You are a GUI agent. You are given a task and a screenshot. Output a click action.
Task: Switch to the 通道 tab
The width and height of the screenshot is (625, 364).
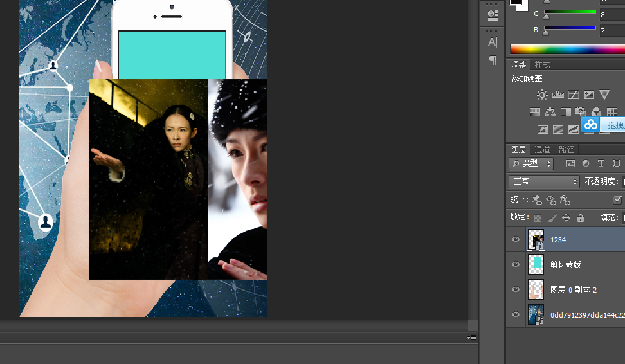pyautogui.click(x=542, y=149)
